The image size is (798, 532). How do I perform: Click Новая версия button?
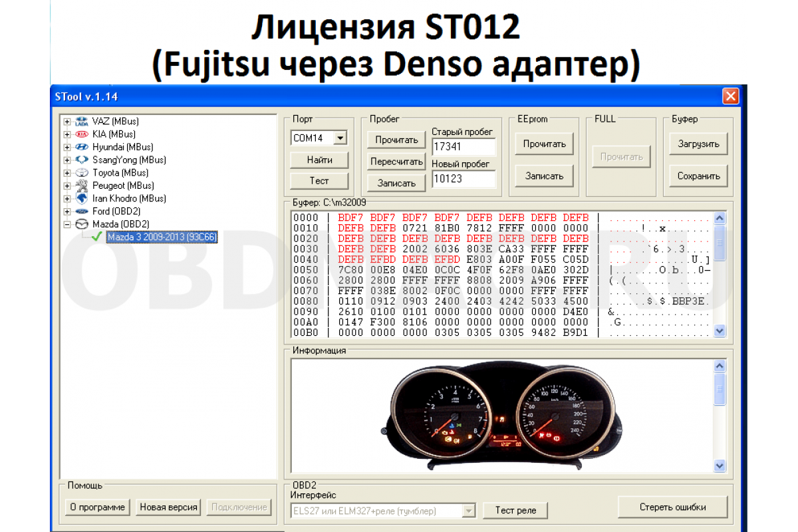click(x=168, y=507)
